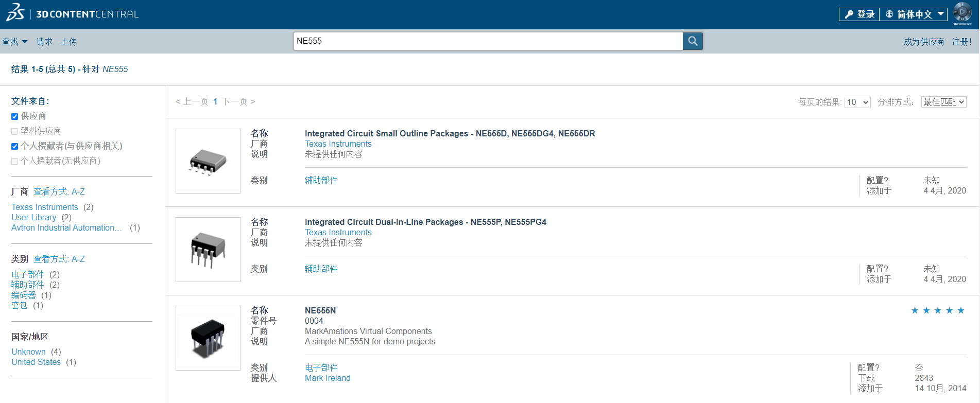Filter by 编码器 category
Viewport: 980px width, 403px height.
pos(24,295)
